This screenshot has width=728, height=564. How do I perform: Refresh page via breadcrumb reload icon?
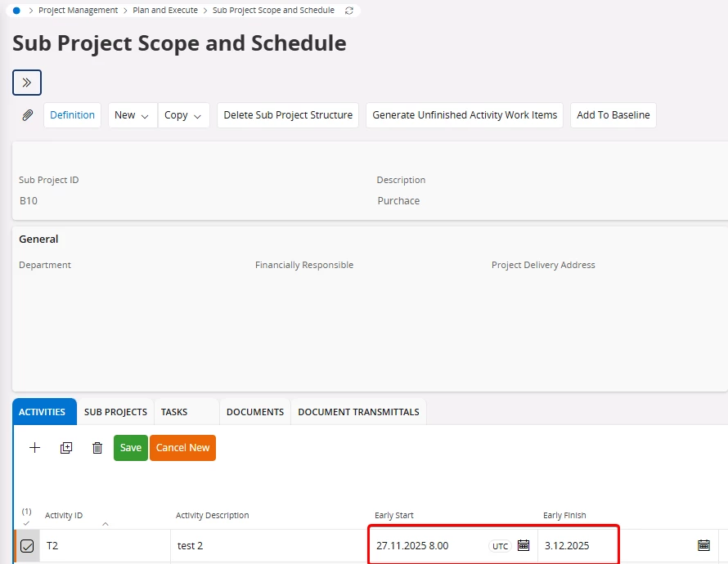pyautogui.click(x=350, y=11)
